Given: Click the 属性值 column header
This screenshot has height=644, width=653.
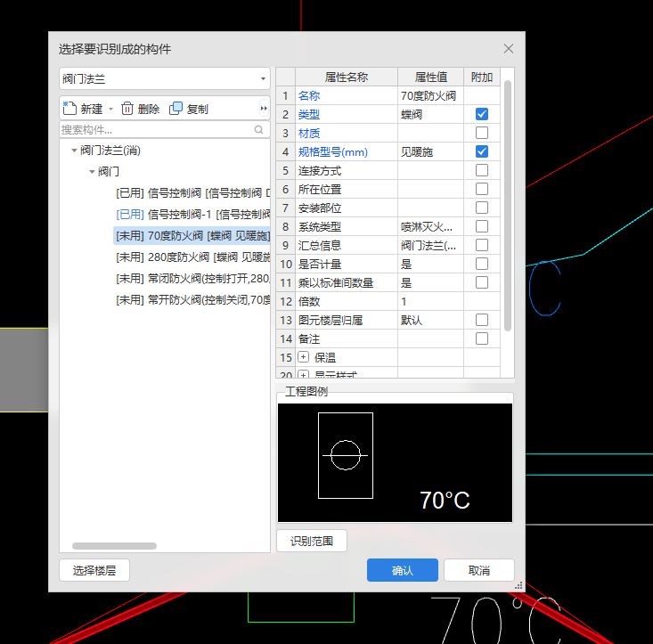Looking at the screenshot, I should tap(430, 77).
